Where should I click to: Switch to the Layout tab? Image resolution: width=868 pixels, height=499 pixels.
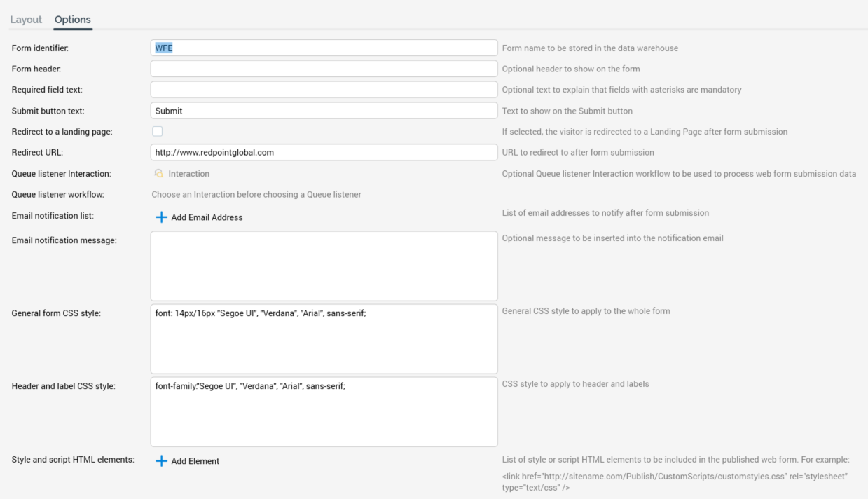point(26,20)
